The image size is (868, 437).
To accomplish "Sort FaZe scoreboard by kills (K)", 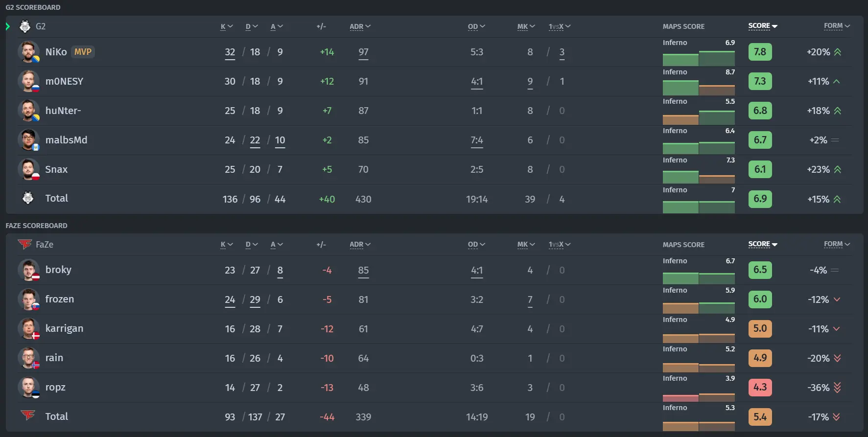I will tap(227, 245).
